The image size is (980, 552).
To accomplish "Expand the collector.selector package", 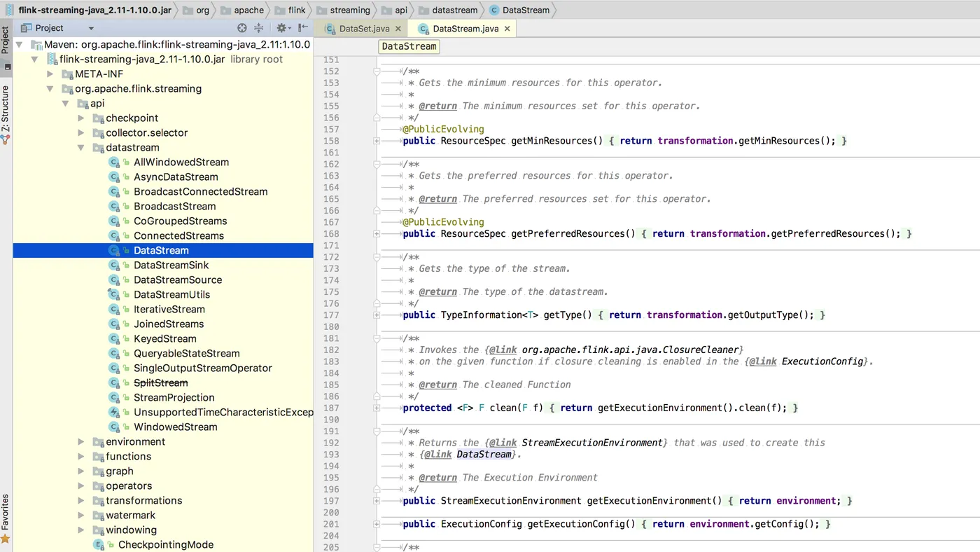I will click(81, 132).
